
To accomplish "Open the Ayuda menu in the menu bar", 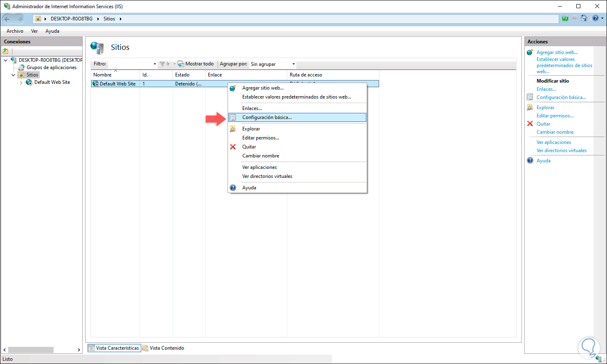I will pos(52,31).
